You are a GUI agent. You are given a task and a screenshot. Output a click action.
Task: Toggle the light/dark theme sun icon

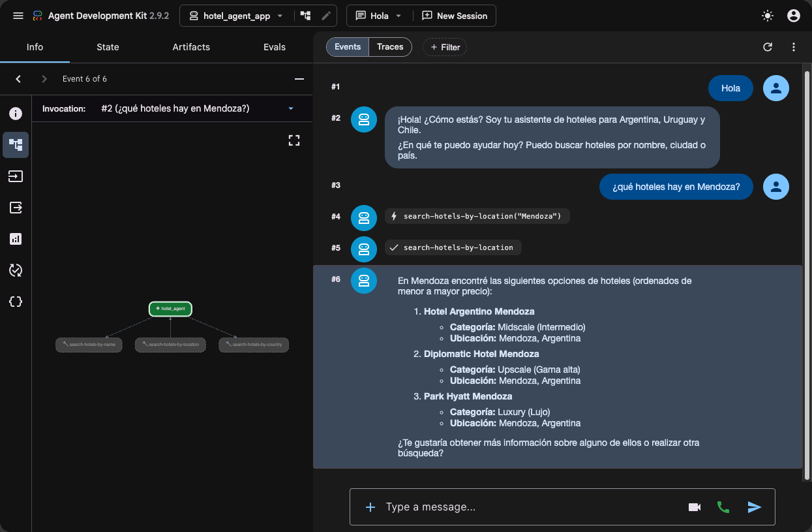[768, 16]
